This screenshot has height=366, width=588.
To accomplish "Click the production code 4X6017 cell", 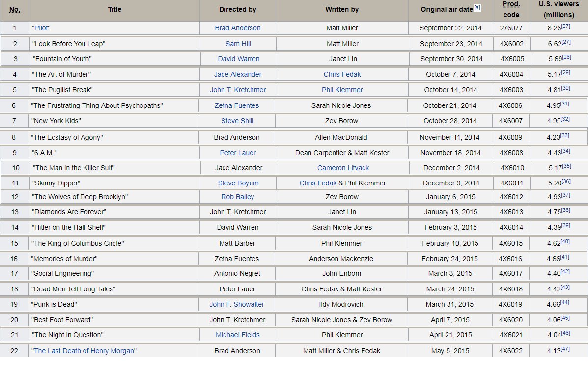I will tap(511, 273).
